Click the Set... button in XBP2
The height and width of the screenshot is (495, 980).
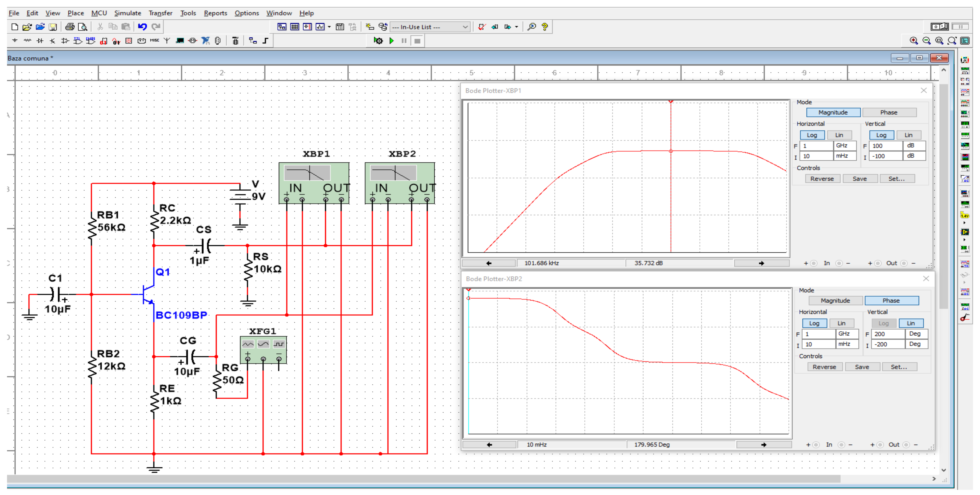coord(899,367)
